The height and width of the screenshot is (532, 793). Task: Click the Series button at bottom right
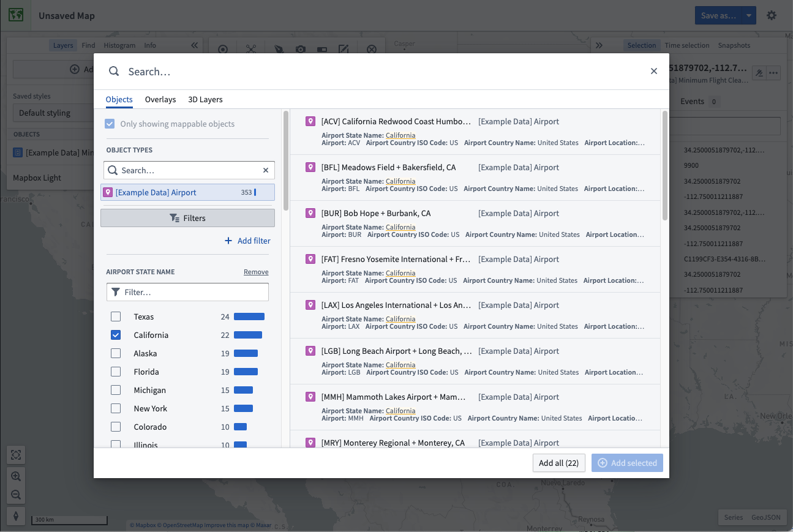733,517
